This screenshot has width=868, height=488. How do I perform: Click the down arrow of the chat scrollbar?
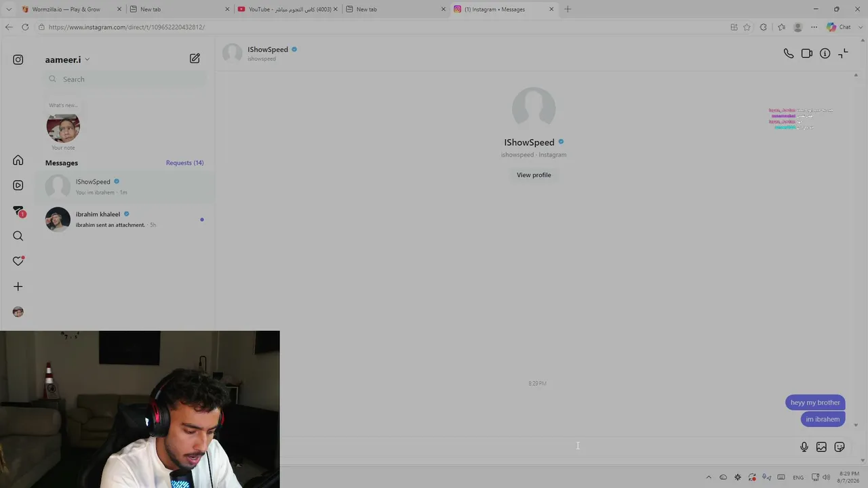tap(856, 425)
